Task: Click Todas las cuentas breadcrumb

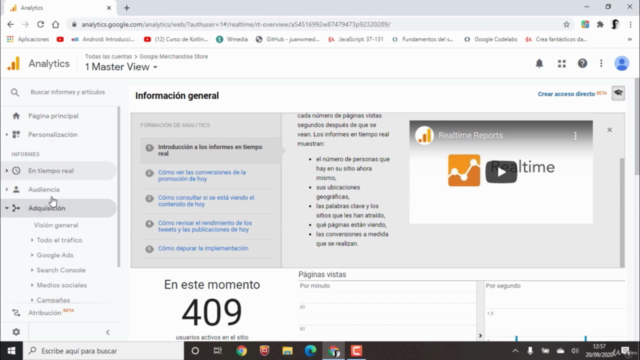Action: [109, 56]
